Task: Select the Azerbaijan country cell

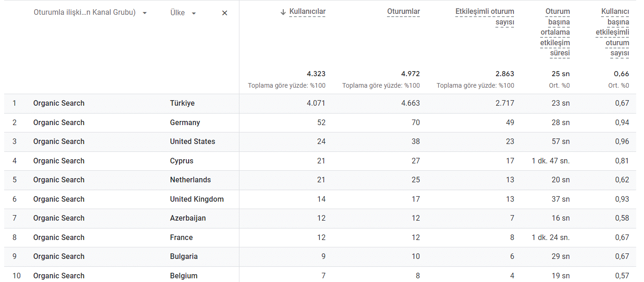Action: point(188,218)
